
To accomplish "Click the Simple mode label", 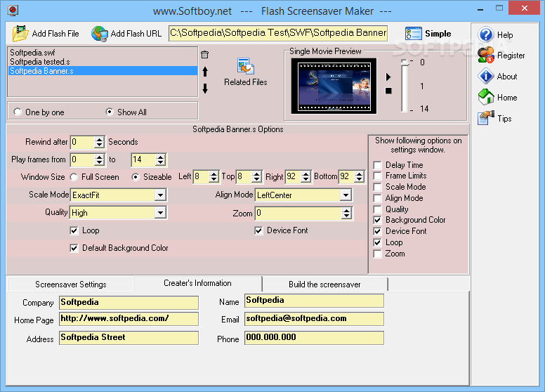I will point(438,34).
